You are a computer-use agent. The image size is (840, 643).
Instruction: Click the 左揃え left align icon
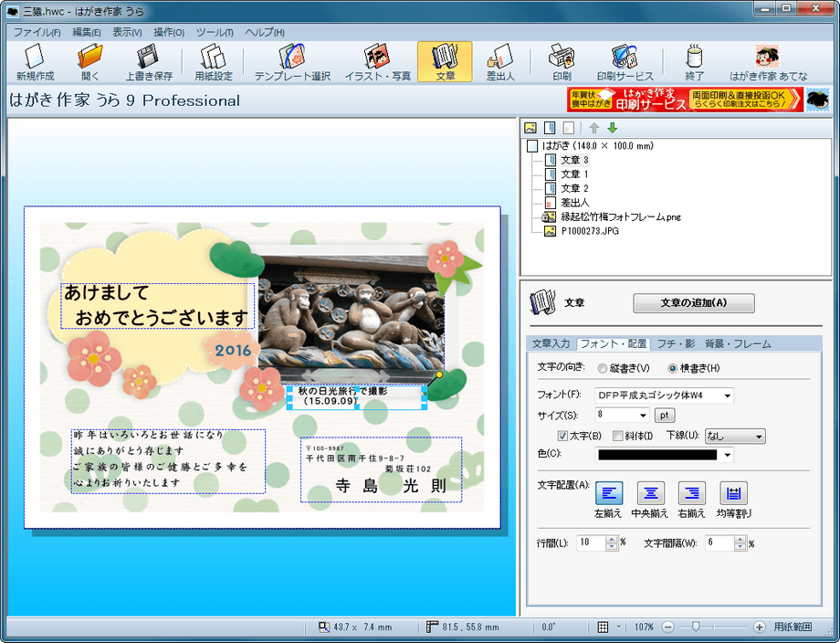click(609, 493)
